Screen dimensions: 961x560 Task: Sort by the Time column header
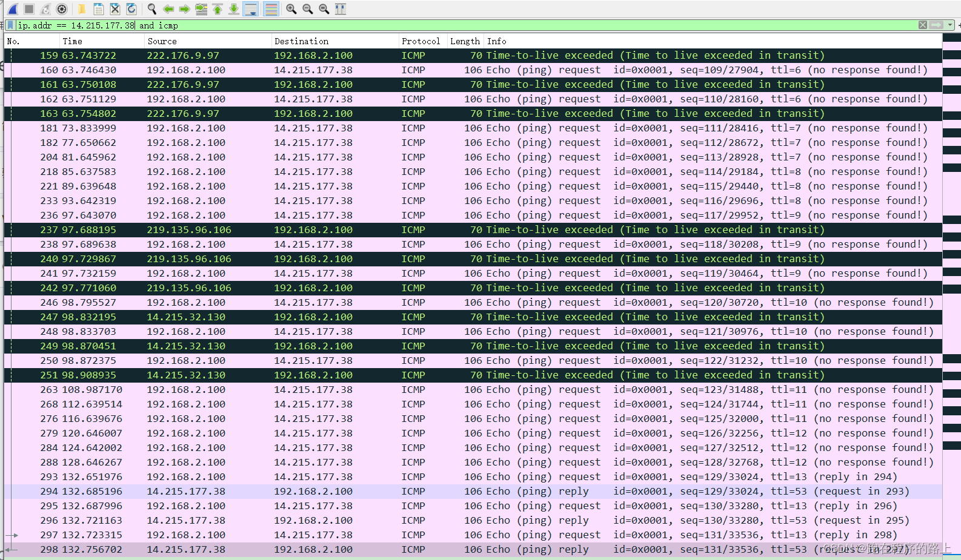coord(102,41)
